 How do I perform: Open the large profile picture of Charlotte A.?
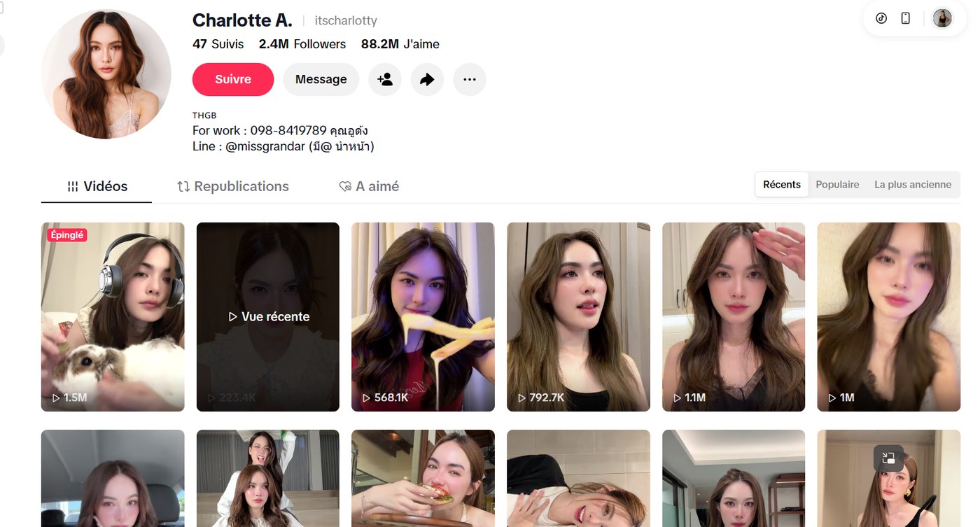click(106, 74)
